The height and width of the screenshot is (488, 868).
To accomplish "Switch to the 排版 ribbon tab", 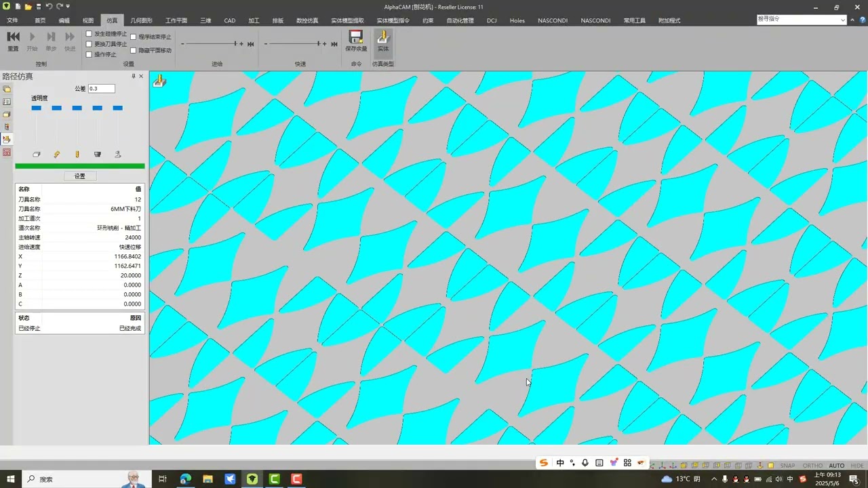I will (x=277, y=20).
